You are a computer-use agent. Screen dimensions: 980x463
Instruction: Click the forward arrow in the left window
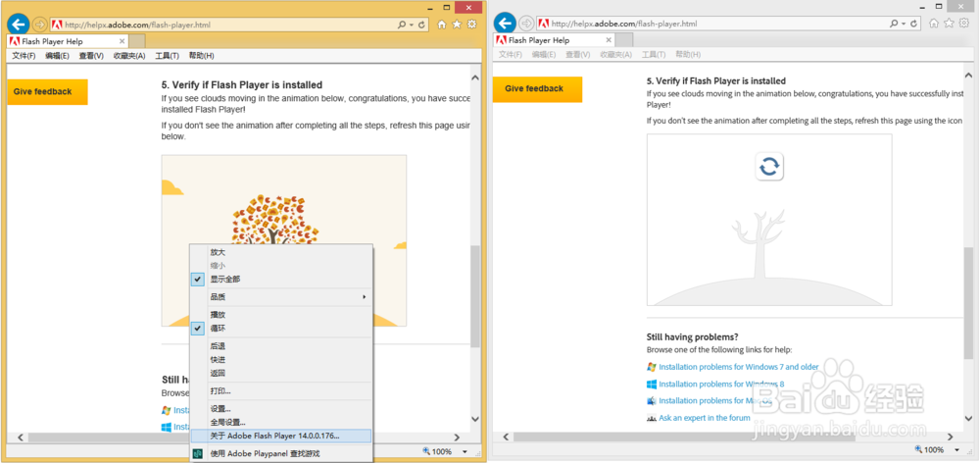[x=40, y=25]
